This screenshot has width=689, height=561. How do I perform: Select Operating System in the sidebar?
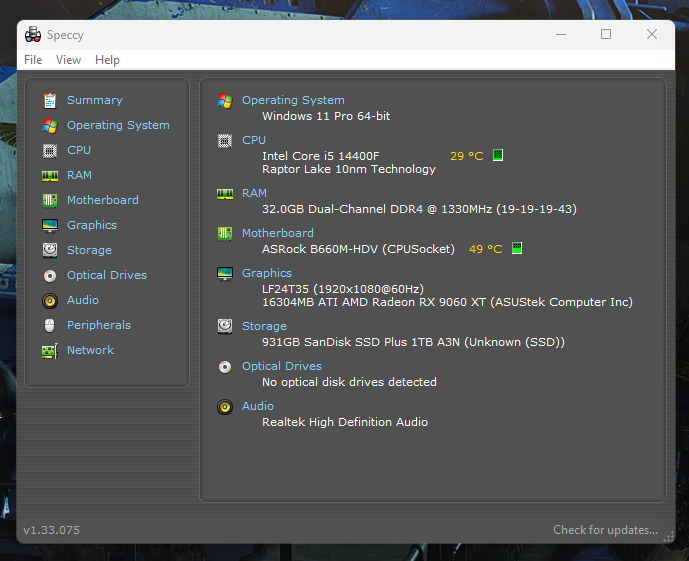click(118, 125)
